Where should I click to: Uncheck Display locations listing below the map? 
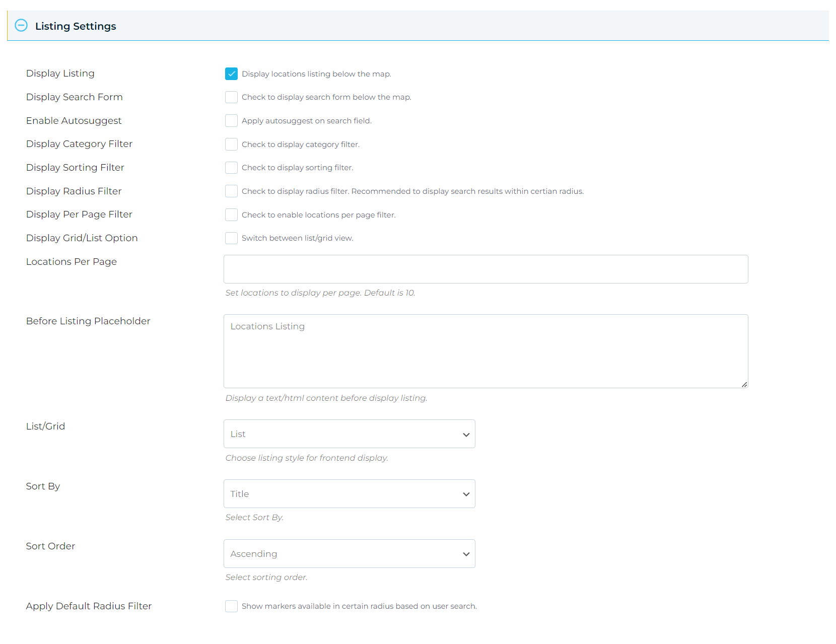(x=231, y=74)
